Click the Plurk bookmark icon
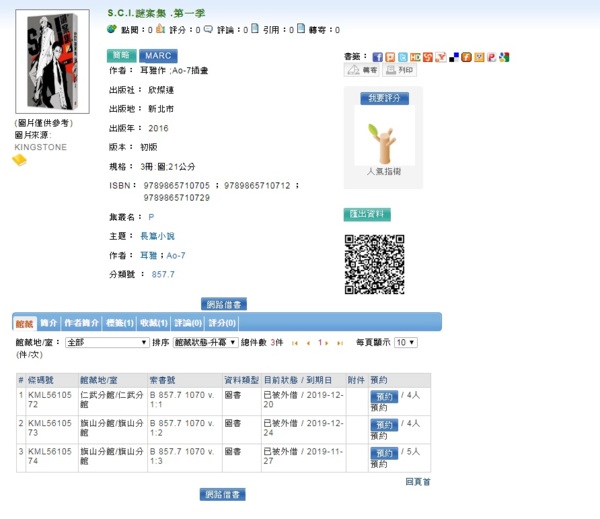Viewport: 600px width, 519px height. tap(390, 57)
